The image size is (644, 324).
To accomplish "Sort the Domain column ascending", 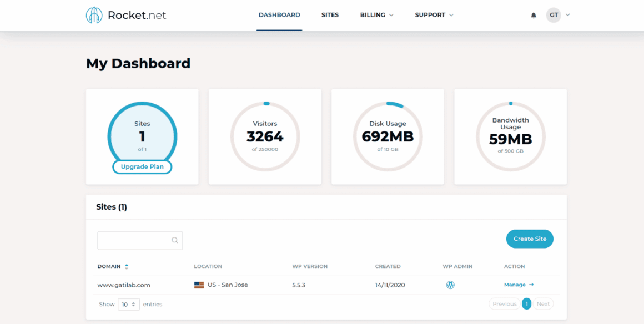I will (127, 265).
